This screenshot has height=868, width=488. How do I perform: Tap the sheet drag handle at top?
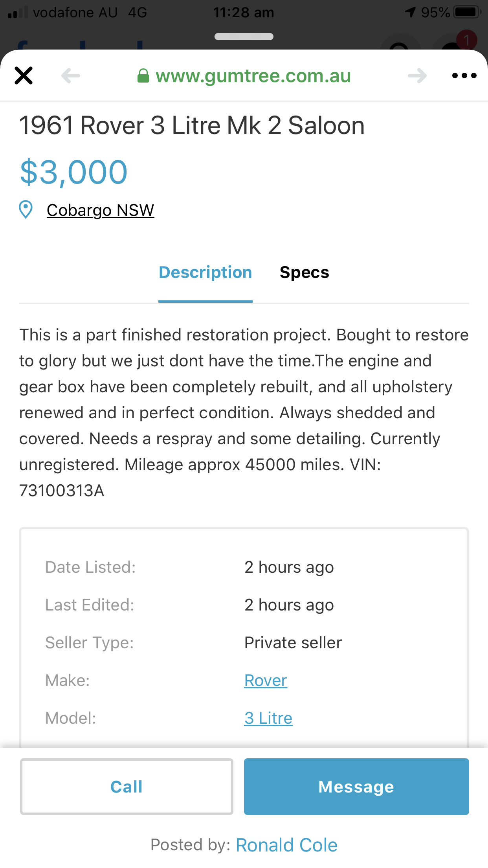(x=244, y=37)
